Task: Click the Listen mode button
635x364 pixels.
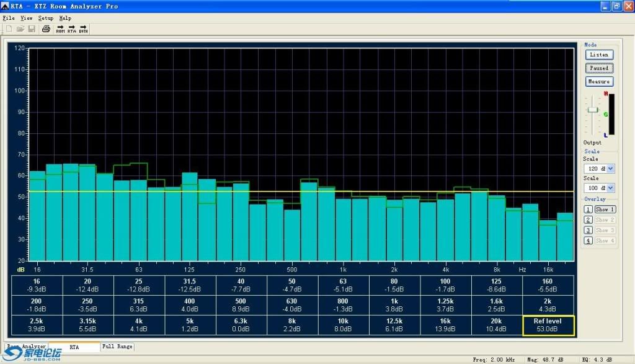Action: tap(600, 55)
